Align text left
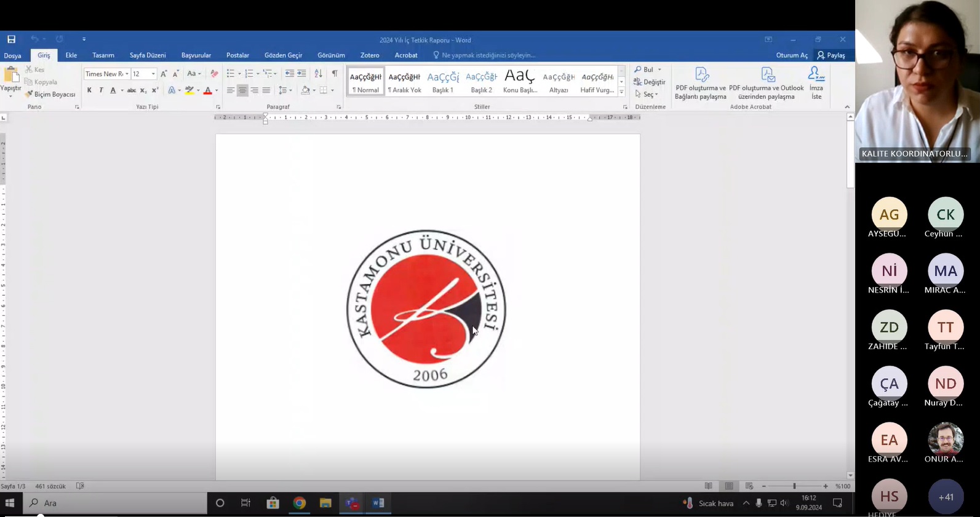The image size is (980, 517). pos(231,90)
